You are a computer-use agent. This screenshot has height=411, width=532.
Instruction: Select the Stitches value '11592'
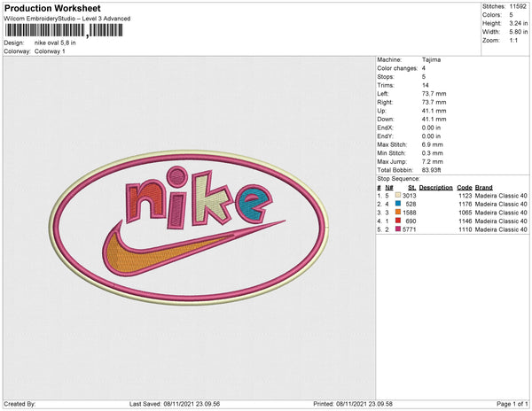pos(518,6)
